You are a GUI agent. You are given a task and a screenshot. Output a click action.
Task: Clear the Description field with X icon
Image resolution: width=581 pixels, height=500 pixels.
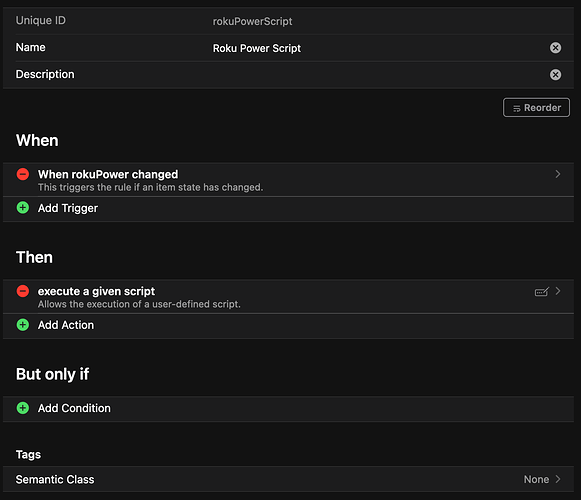tap(555, 75)
